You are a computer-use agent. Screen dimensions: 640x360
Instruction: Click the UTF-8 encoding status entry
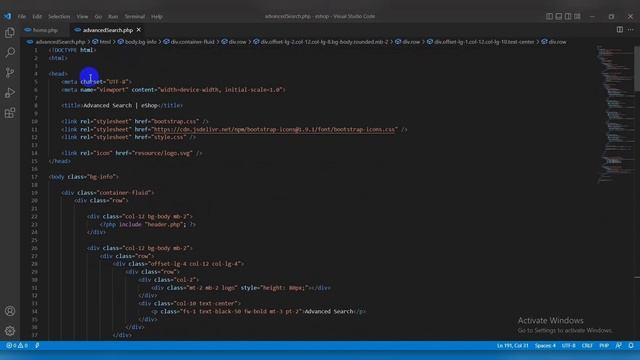click(569, 345)
